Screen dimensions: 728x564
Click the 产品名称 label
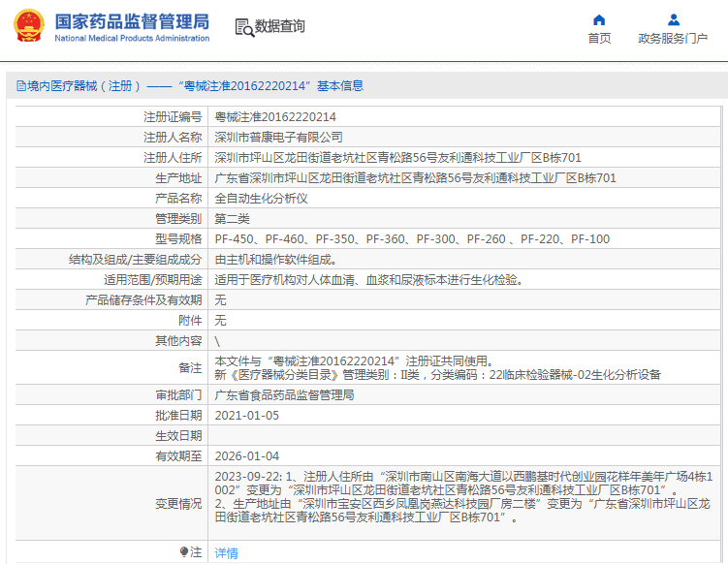coord(178,199)
